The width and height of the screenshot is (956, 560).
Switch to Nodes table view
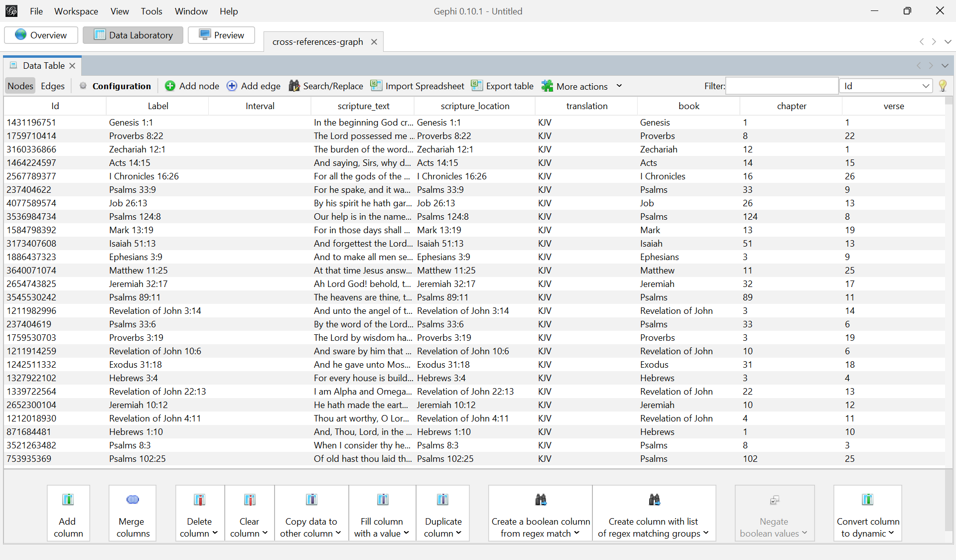coord(20,86)
